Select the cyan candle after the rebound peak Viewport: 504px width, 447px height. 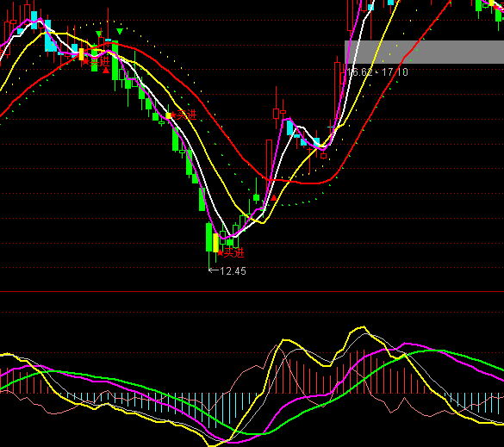click(x=290, y=127)
